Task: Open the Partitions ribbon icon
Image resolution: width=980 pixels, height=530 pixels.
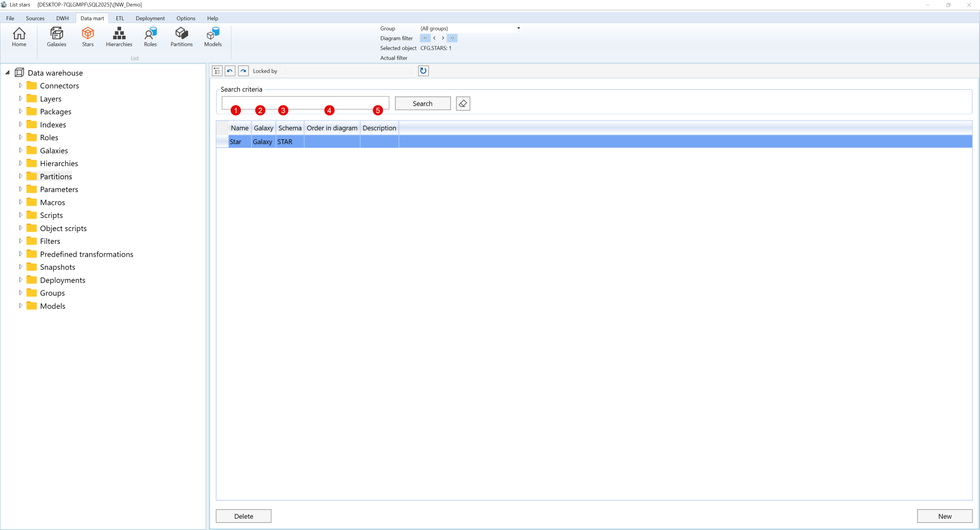Action: pos(181,37)
